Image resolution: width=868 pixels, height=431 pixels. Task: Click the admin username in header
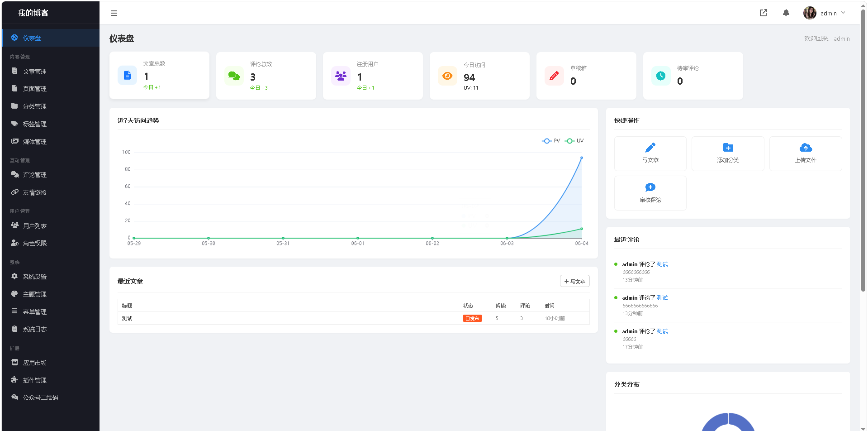click(829, 13)
